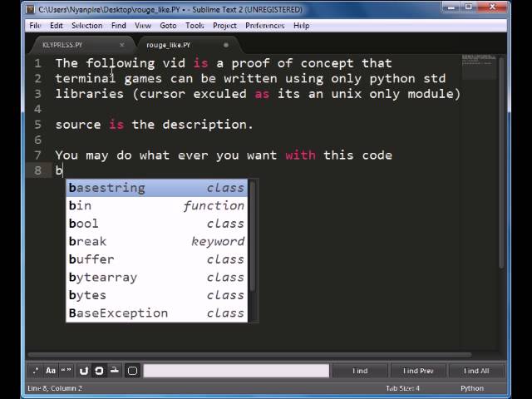Image resolution: width=532 pixels, height=399 pixels.
Task: Select BaseException autocomplete suggestion
Action: tap(156, 313)
